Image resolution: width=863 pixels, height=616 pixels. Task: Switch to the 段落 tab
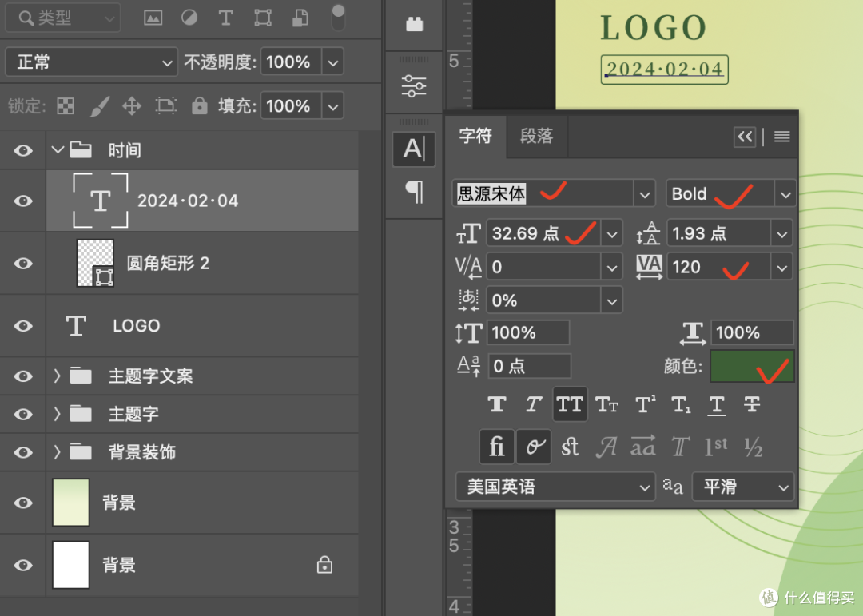click(537, 136)
